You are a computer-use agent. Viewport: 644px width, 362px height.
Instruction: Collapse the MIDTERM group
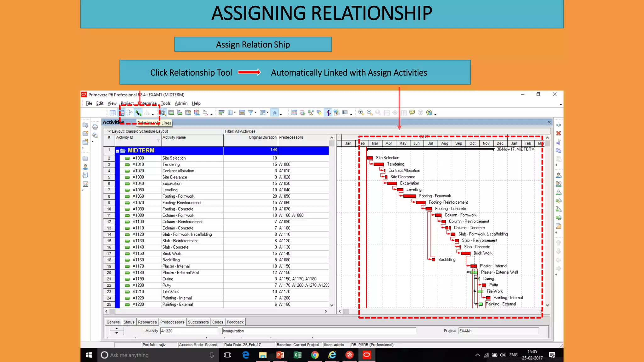click(117, 151)
